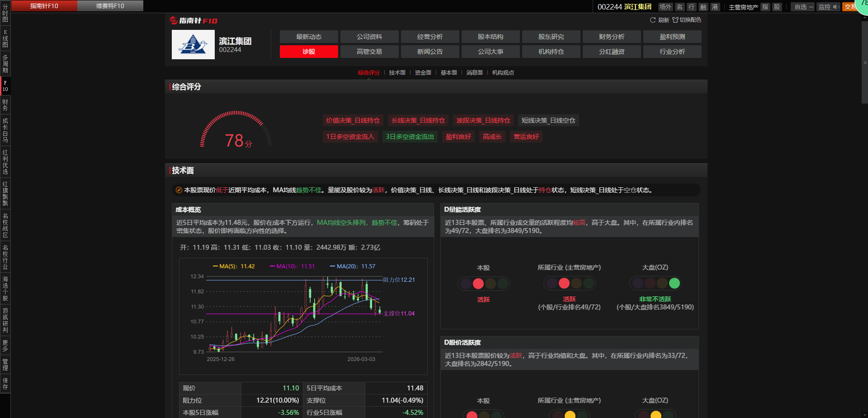The image size is (868, 418).
Task: Click the 1日多空资金流入 tag
Action: tap(350, 137)
